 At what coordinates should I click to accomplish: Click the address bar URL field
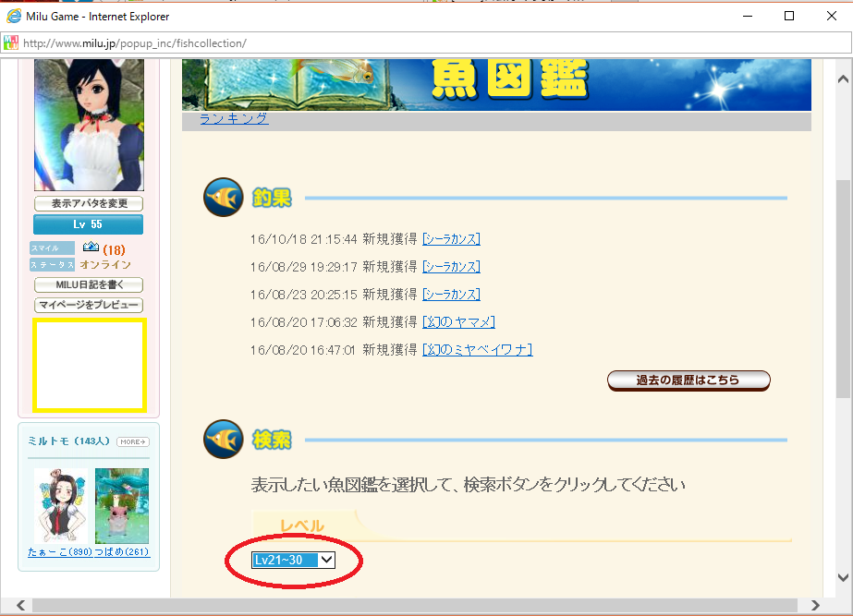pyautogui.click(x=370, y=42)
